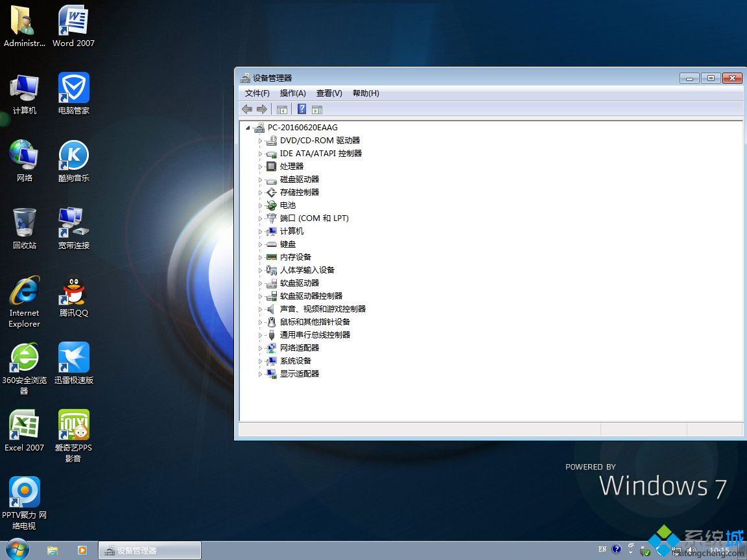
Task: Click the speaker icon beside 声音、视频和游戏控制器
Action: (271, 309)
